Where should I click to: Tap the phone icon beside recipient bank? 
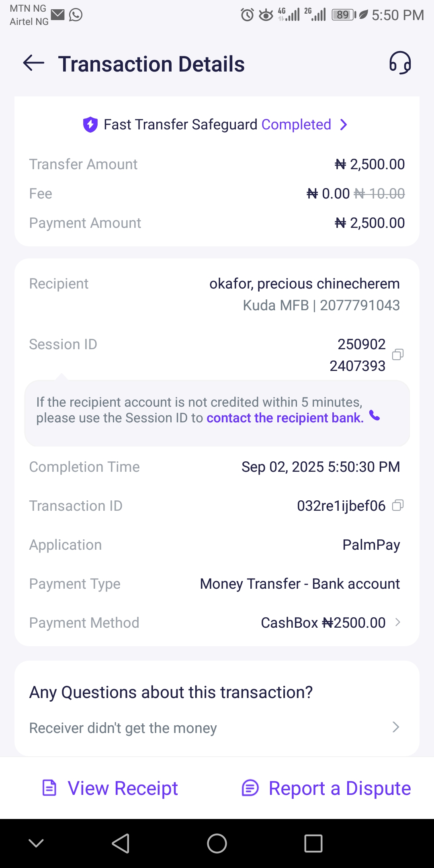tap(375, 416)
